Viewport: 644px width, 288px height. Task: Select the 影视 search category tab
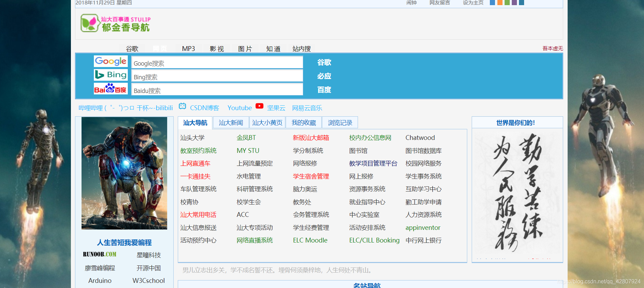pyautogui.click(x=217, y=49)
